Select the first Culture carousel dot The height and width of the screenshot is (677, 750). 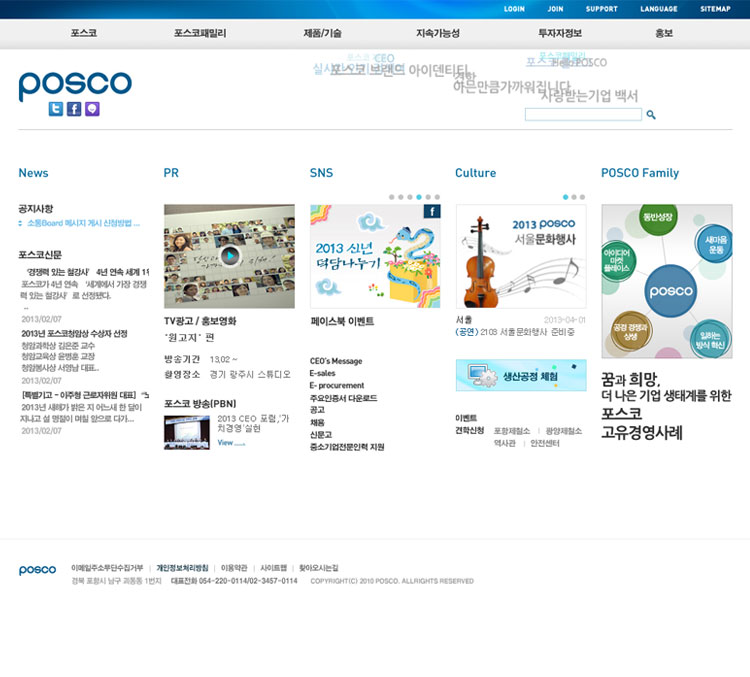click(x=565, y=197)
